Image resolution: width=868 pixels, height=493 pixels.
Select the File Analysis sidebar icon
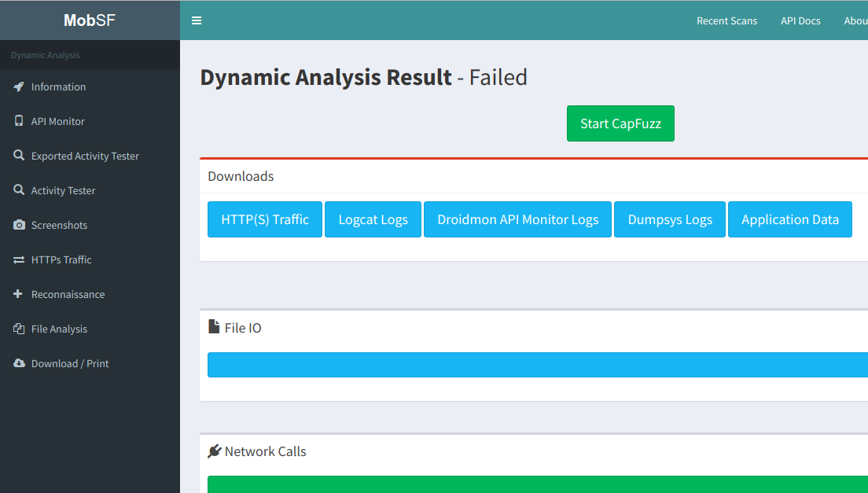point(19,329)
